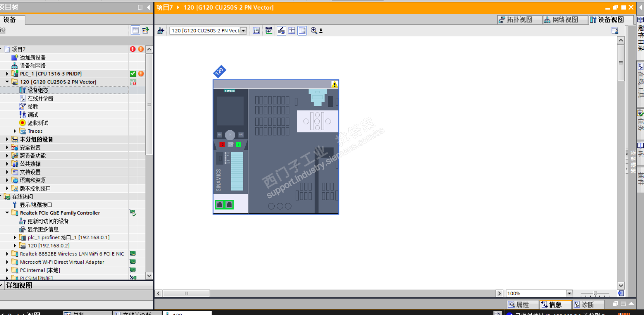Open 设备和网络 in the project tree
The image size is (644, 315).
coord(32,65)
